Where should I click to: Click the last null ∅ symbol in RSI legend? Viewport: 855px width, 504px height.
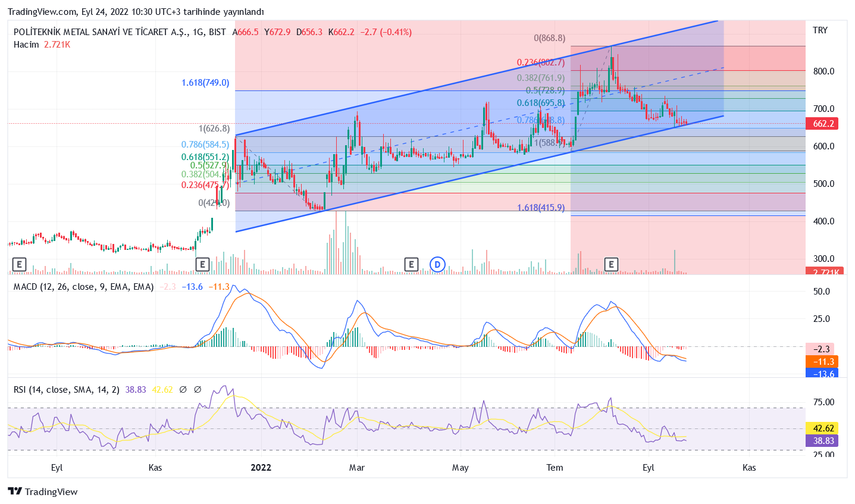pos(198,390)
